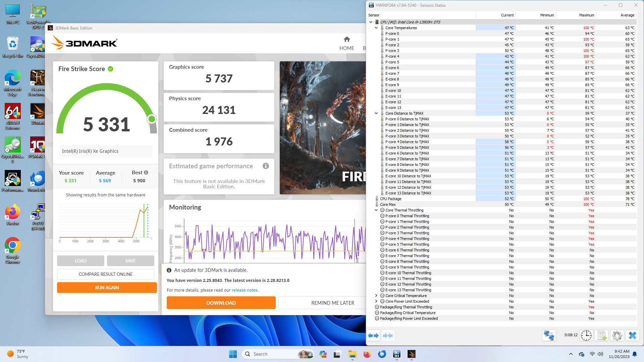Click the Sensor column header
The image size is (644, 362).
tap(421, 15)
